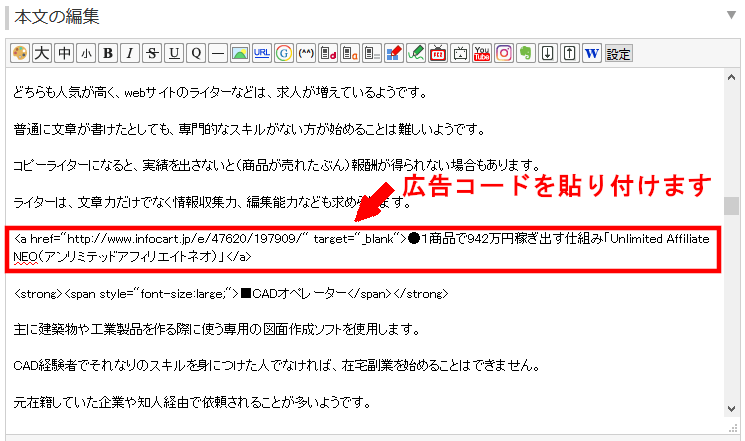This screenshot has height=441, width=745.
Task: Click the list icon with orange a
Action: click(350, 53)
